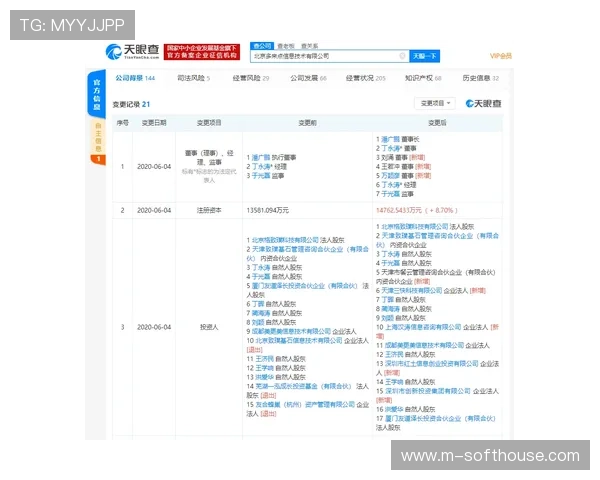Screen dimensions: 600x480
Task: Click the 变更后 column header
Action: tap(437, 123)
